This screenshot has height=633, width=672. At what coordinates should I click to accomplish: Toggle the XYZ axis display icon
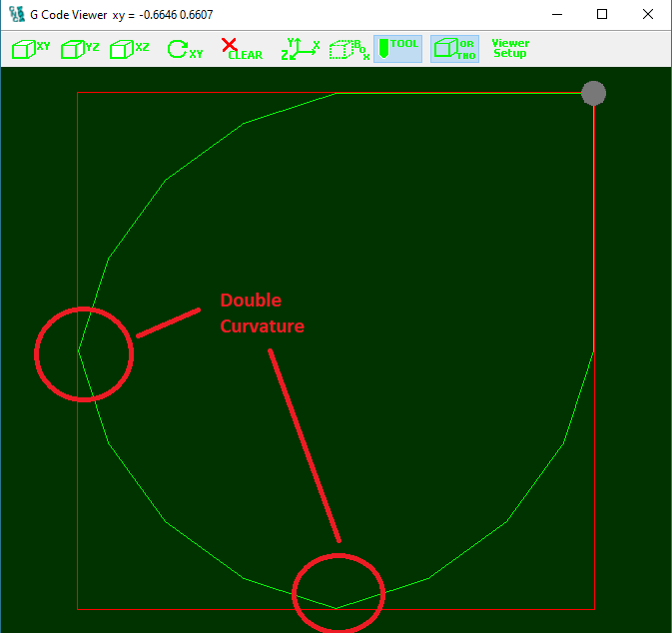click(300, 49)
